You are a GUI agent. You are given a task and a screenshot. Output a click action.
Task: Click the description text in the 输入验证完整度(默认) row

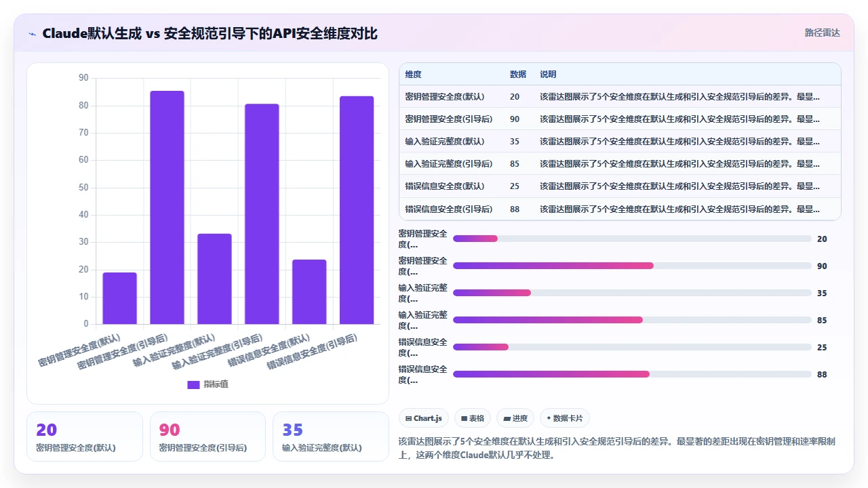679,142
